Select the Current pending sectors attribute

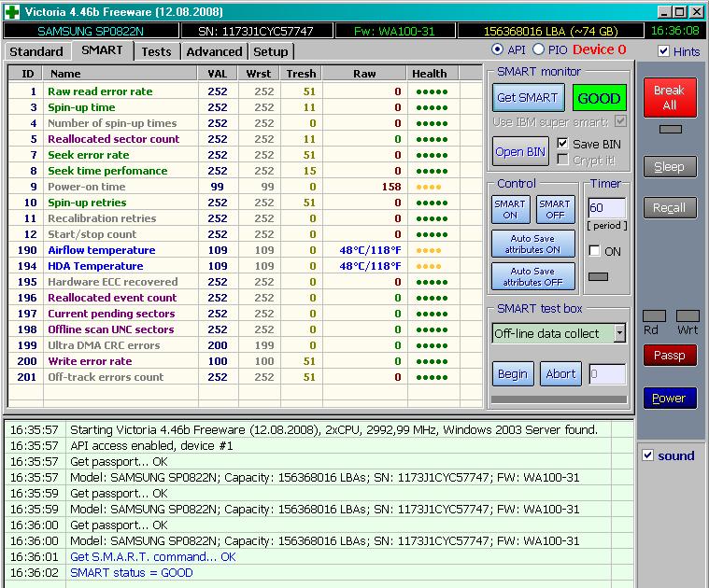coord(246,314)
